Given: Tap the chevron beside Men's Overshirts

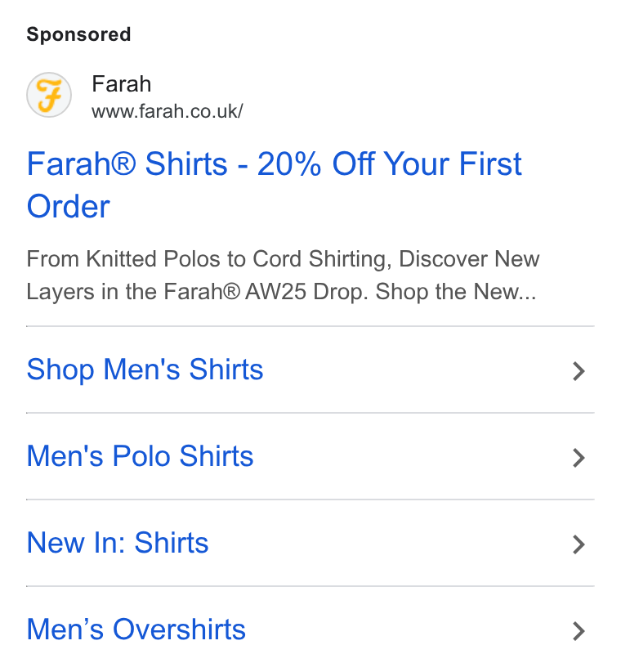Looking at the screenshot, I should [x=579, y=631].
